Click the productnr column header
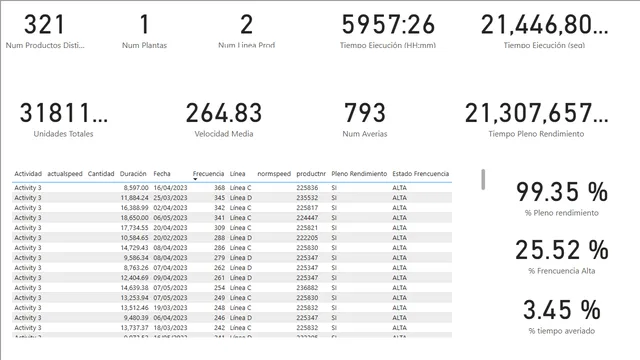 click(x=311, y=173)
